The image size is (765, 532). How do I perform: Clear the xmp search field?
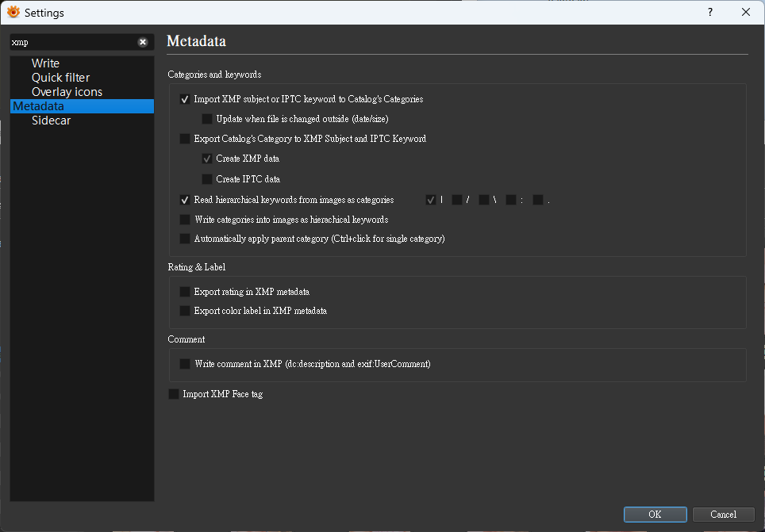[x=143, y=42]
